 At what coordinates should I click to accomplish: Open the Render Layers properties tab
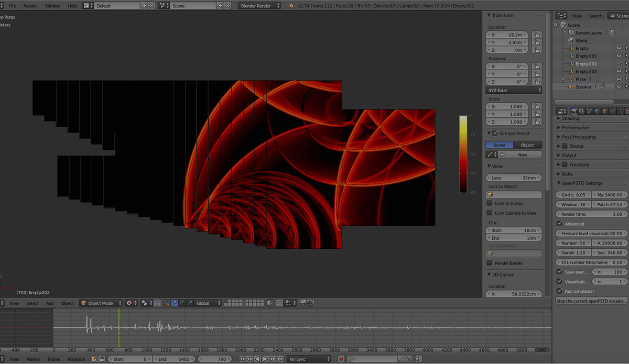click(581, 111)
